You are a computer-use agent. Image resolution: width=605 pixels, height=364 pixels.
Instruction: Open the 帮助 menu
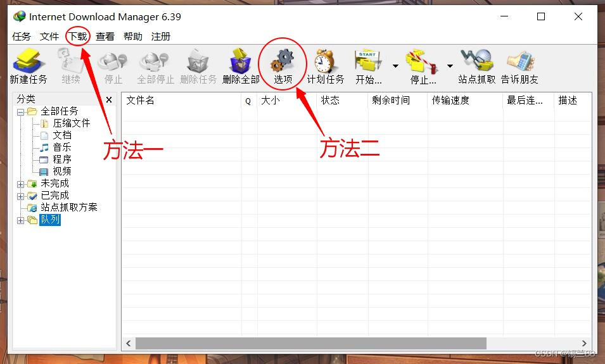pyautogui.click(x=133, y=37)
